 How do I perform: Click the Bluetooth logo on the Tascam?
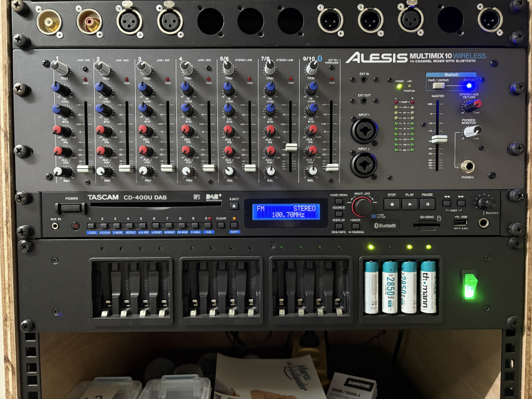(x=385, y=226)
